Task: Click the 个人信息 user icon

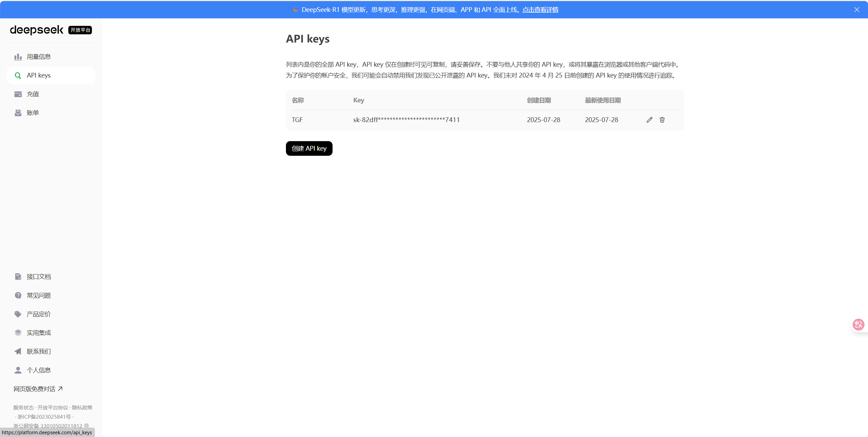Action: click(x=18, y=370)
